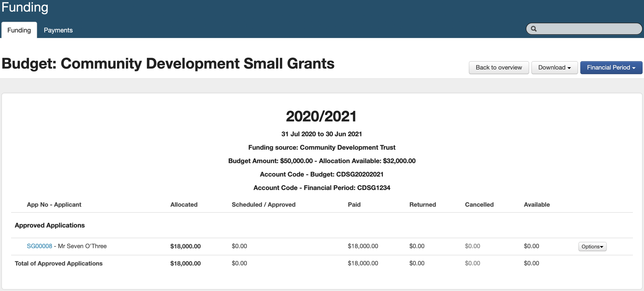Click the Allocated column header
Image resolution: width=644 pixels, height=291 pixels.
coord(184,204)
